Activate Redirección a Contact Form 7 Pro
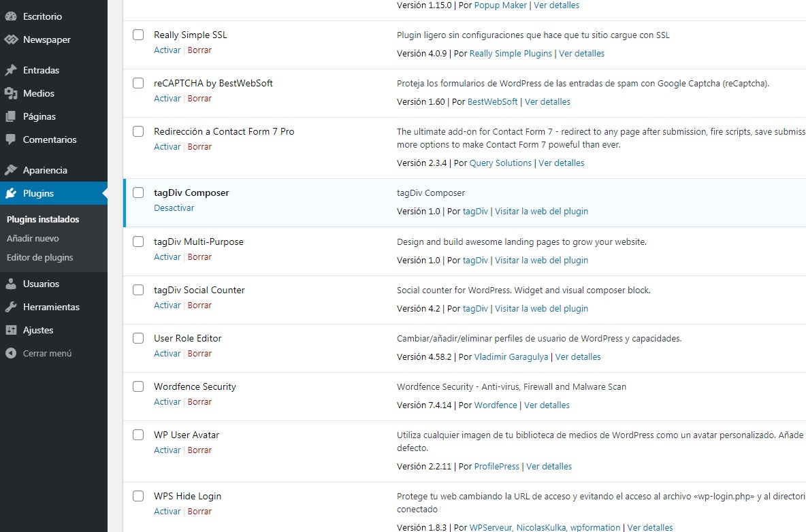Image resolution: width=806 pixels, height=532 pixels. 167,146
